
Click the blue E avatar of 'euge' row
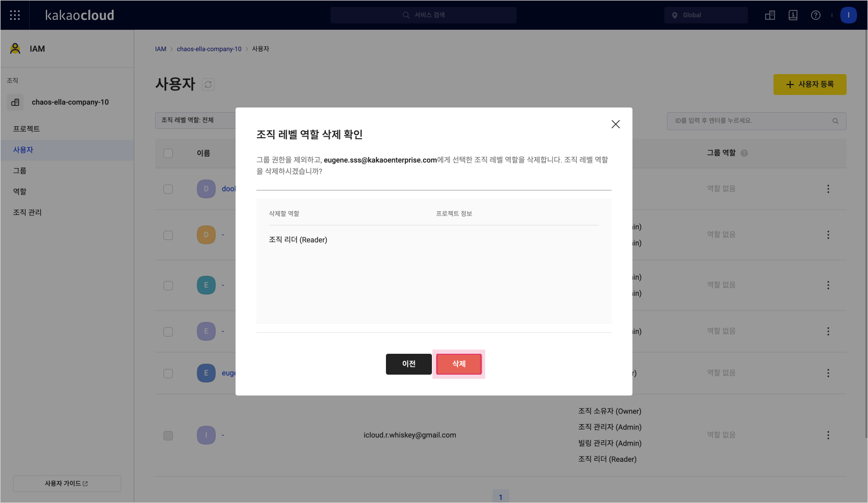(206, 373)
